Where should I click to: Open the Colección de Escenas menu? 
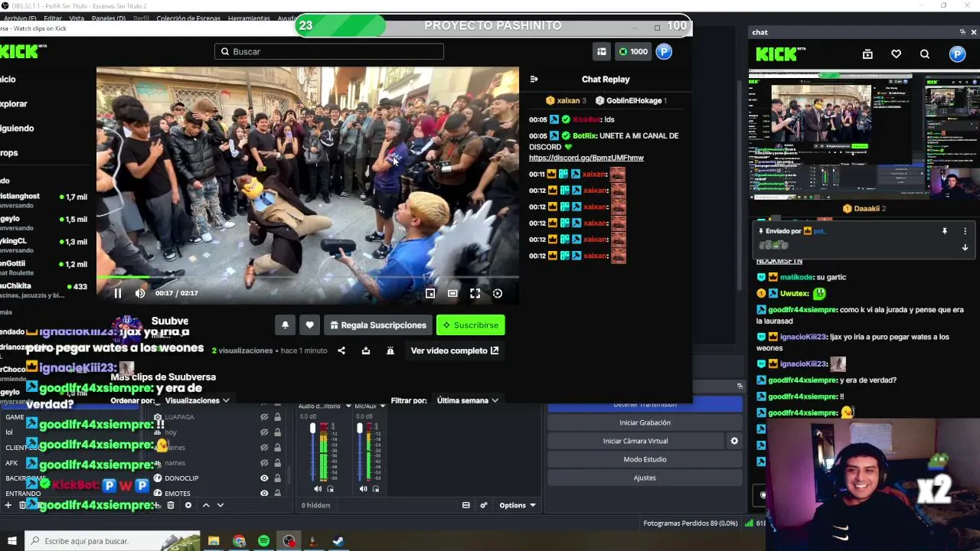pos(188,18)
